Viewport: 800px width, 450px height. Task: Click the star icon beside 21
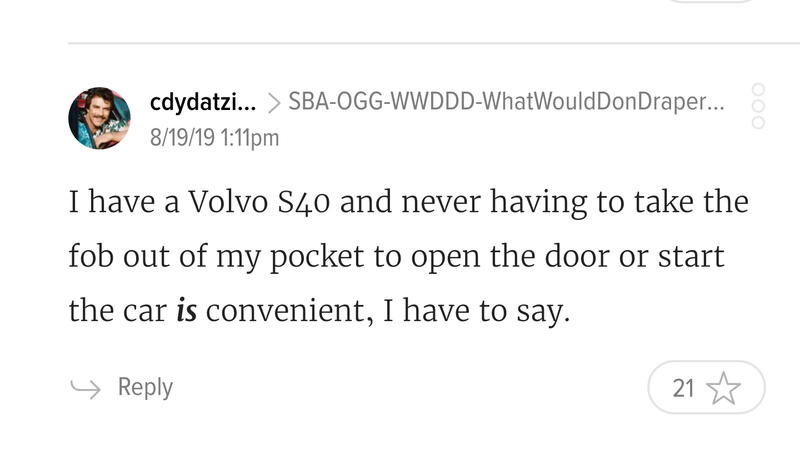pyautogui.click(x=723, y=388)
